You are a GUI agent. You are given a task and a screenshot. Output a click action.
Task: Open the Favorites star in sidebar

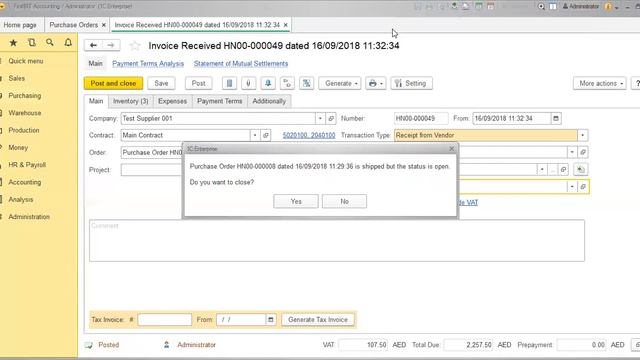pyautogui.click(x=13, y=42)
